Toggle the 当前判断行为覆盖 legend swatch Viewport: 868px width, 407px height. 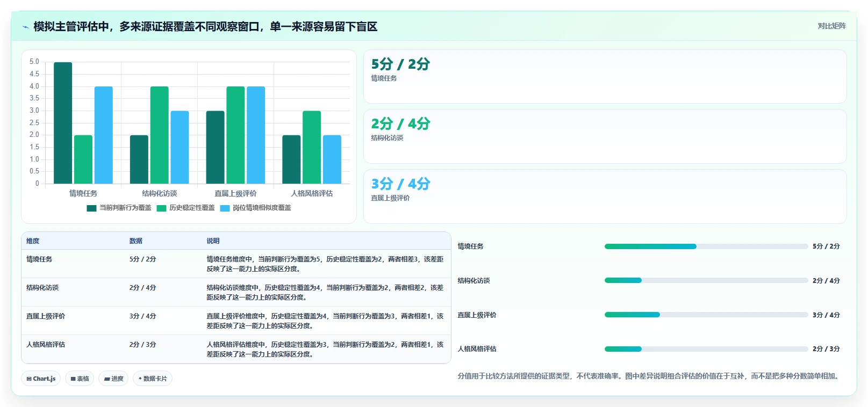click(91, 208)
